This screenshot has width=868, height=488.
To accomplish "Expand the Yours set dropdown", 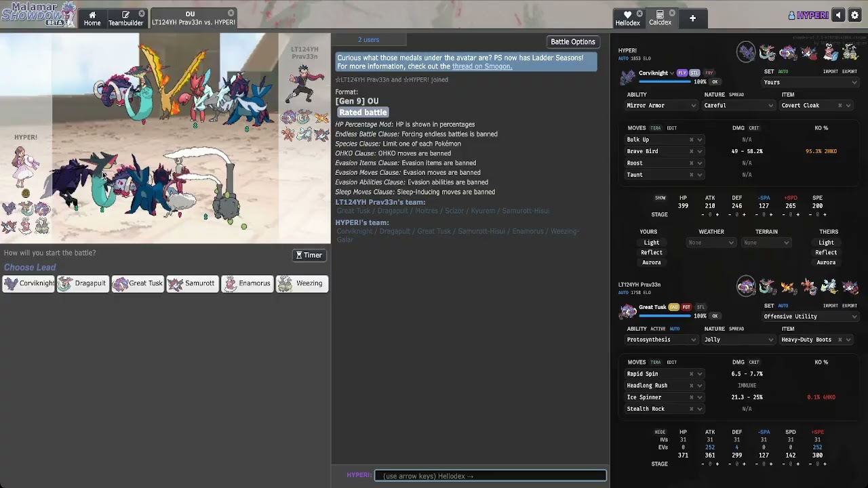I will (x=810, y=83).
